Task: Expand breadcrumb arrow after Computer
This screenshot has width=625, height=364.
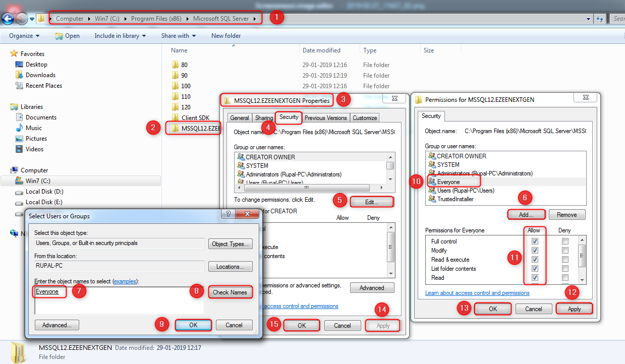Action: 89,19
